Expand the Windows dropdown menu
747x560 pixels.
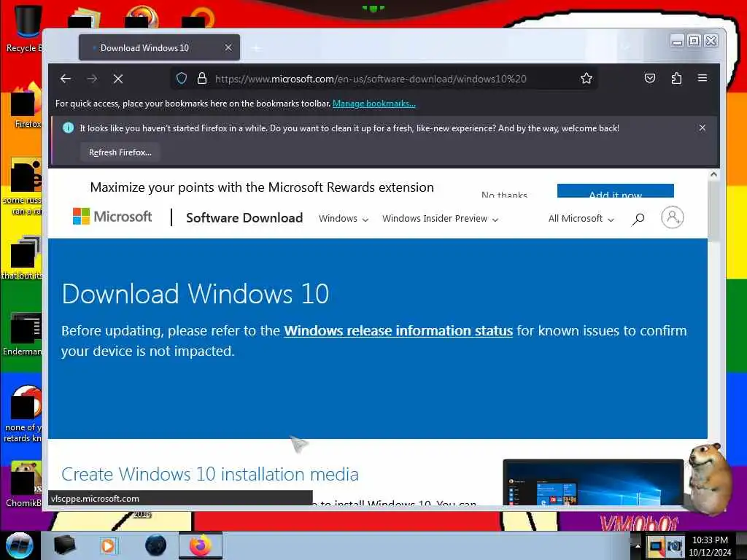[x=344, y=219]
